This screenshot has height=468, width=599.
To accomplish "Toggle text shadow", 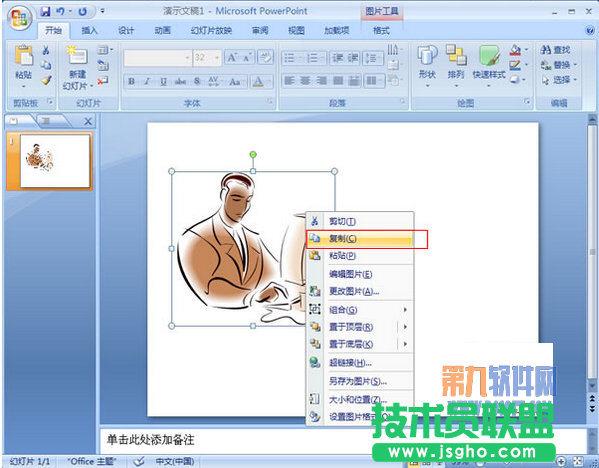I will (x=197, y=81).
